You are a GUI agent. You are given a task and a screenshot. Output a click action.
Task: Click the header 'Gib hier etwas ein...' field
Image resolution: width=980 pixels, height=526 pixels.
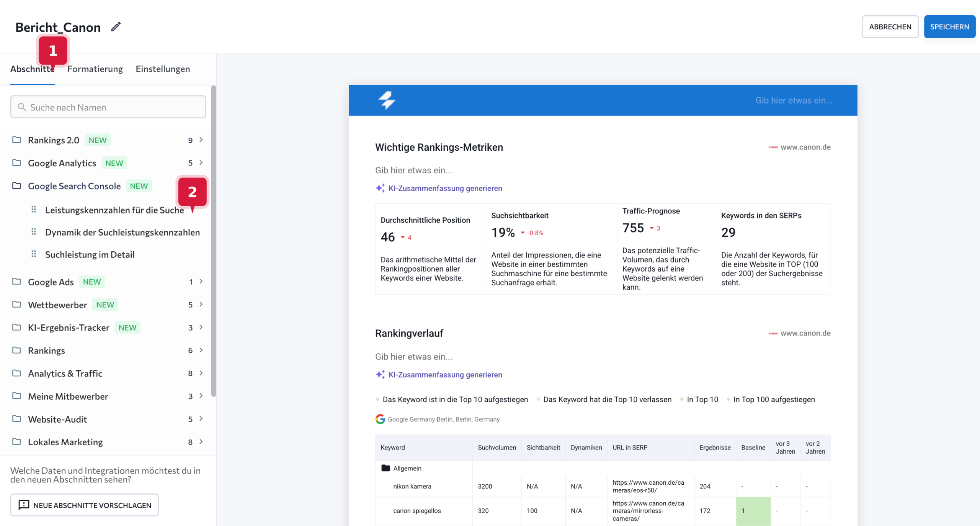pyautogui.click(x=794, y=100)
